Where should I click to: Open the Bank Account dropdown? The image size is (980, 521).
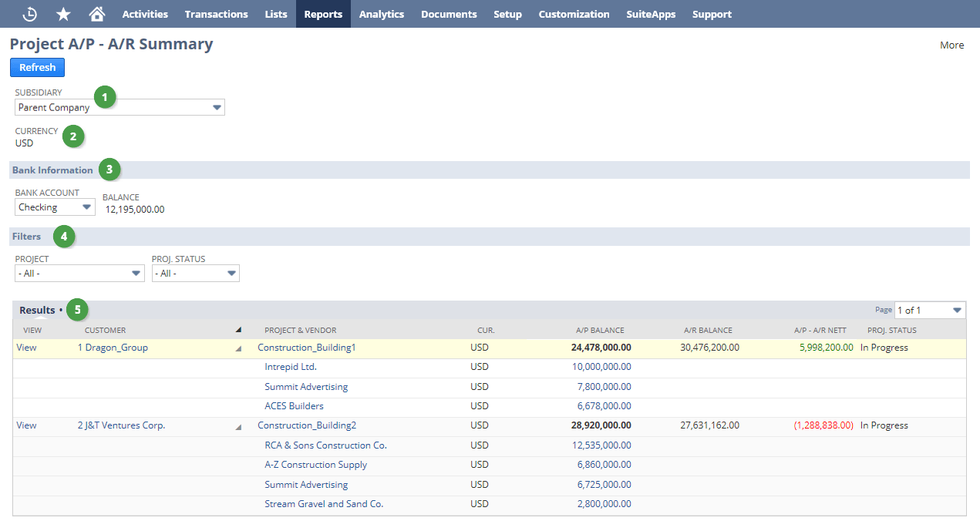pos(86,207)
